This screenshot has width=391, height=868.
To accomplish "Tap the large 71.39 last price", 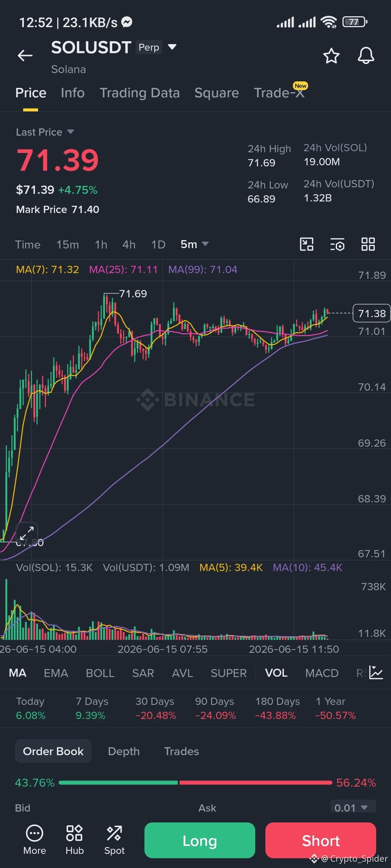I will pyautogui.click(x=58, y=160).
